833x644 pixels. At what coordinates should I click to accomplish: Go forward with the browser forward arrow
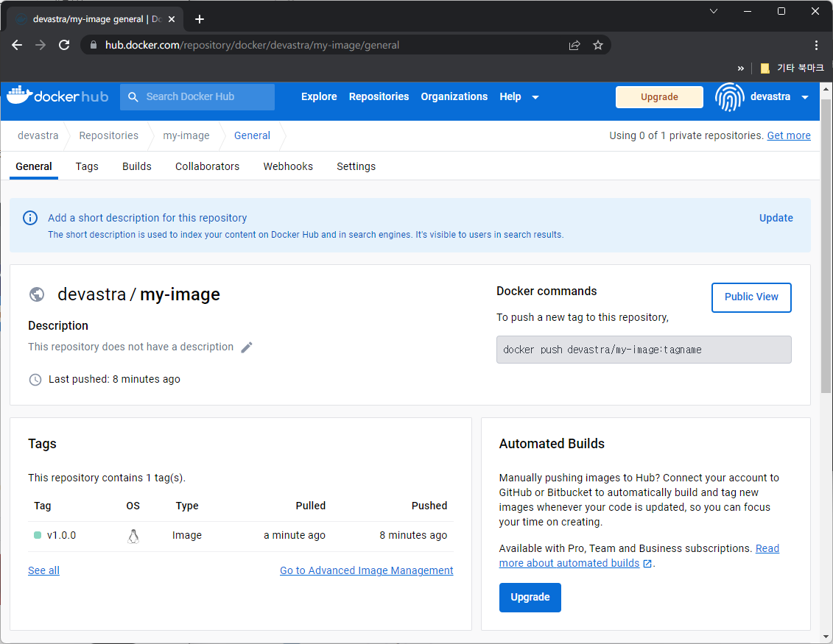click(41, 45)
